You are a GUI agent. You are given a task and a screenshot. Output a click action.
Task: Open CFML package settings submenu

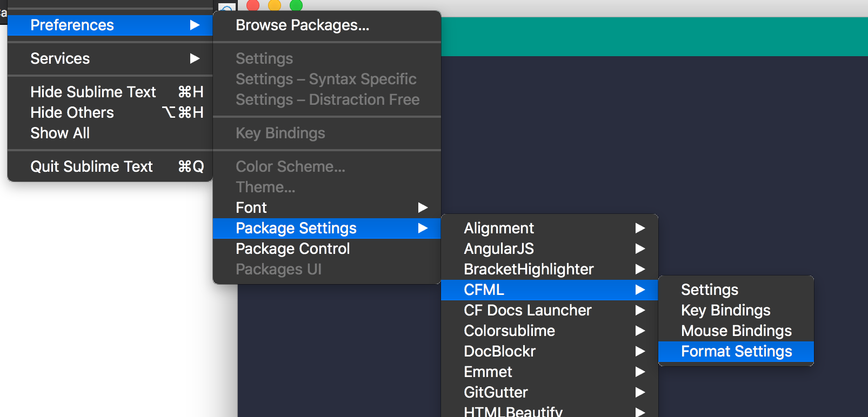point(550,290)
